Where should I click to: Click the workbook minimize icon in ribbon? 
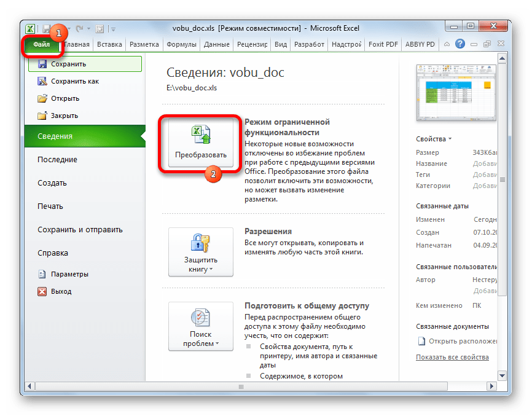tap(474, 44)
